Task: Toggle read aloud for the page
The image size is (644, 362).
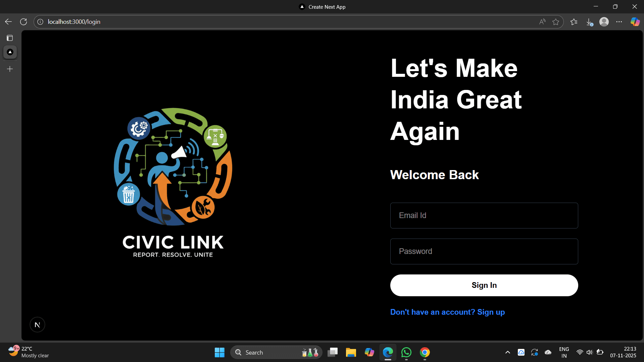Action: click(542, 21)
